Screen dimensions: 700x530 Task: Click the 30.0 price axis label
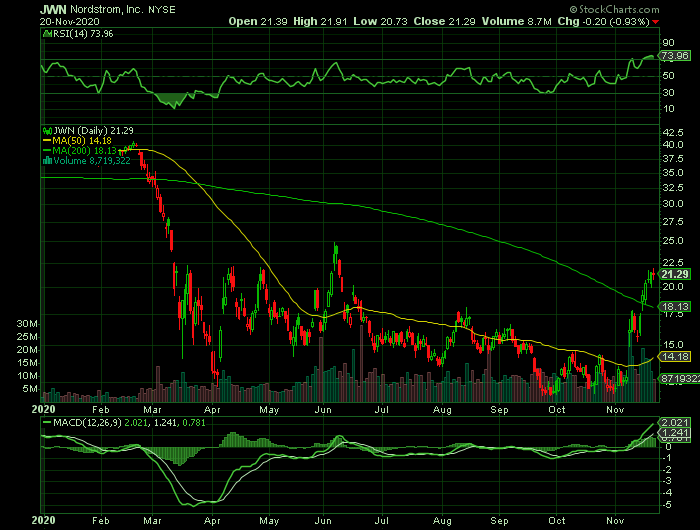point(673,204)
